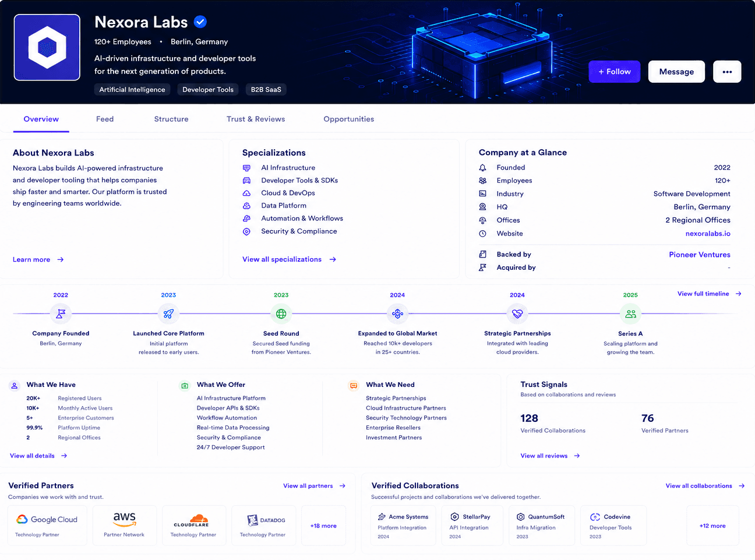Open the Cloudflare Technology Partner card
This screenshot has height=560, width=755.
[x=193, y=526]
